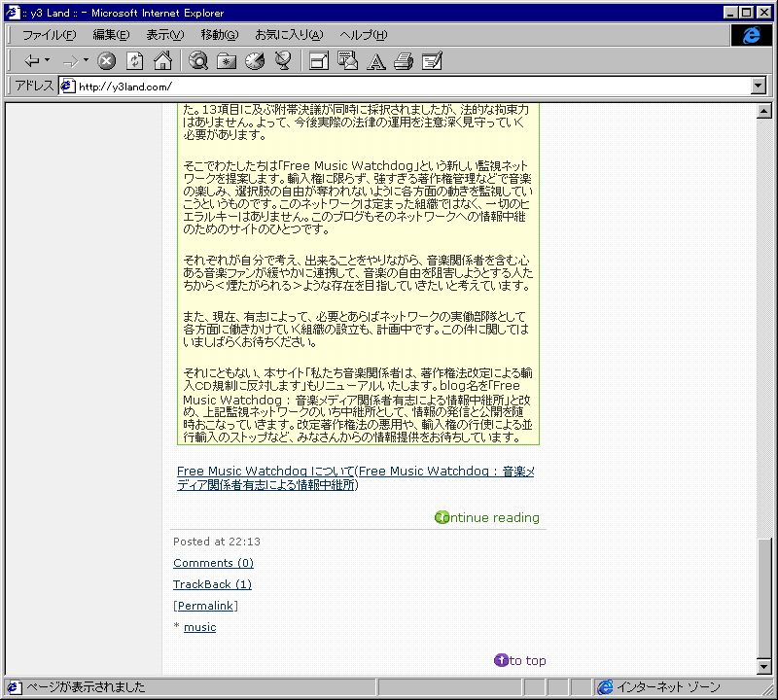Open the Forward button history dropdown arrow

point(86,60)
